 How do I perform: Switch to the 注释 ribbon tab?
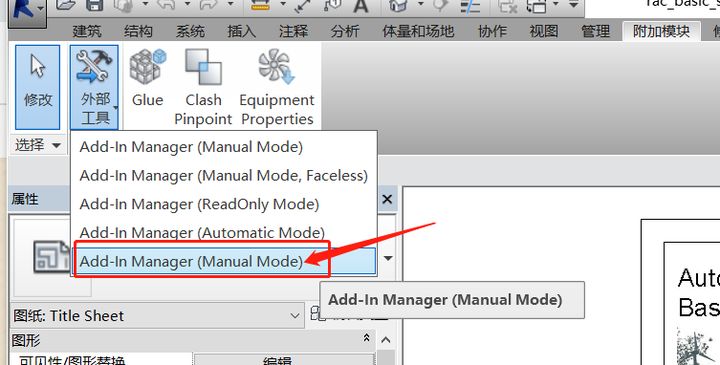point(293,31)
